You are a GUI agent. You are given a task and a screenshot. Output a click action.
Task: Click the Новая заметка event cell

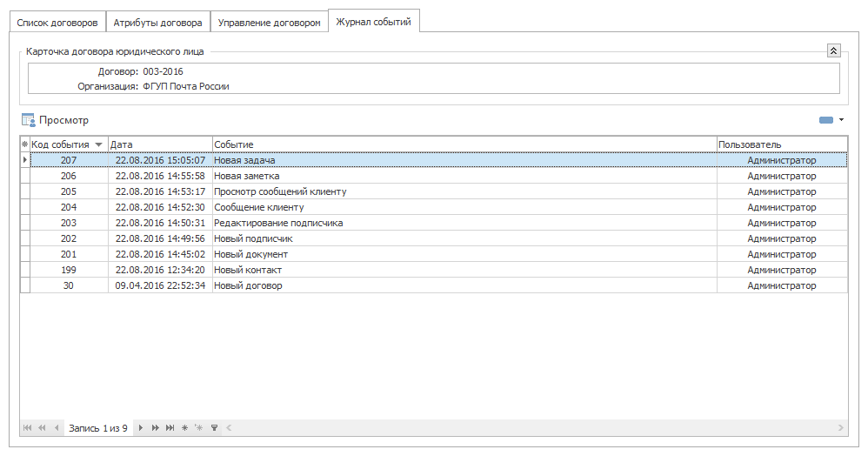464,176
